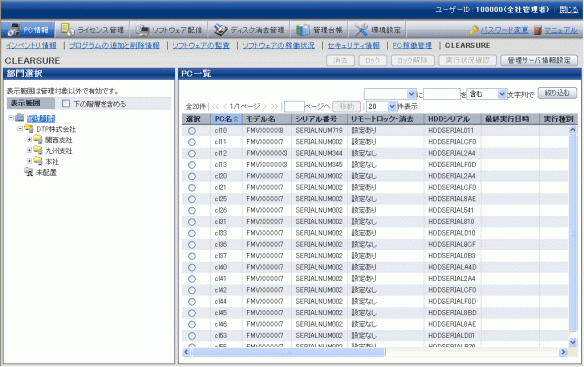Click the 実行状況確認 button

(467, 60)
